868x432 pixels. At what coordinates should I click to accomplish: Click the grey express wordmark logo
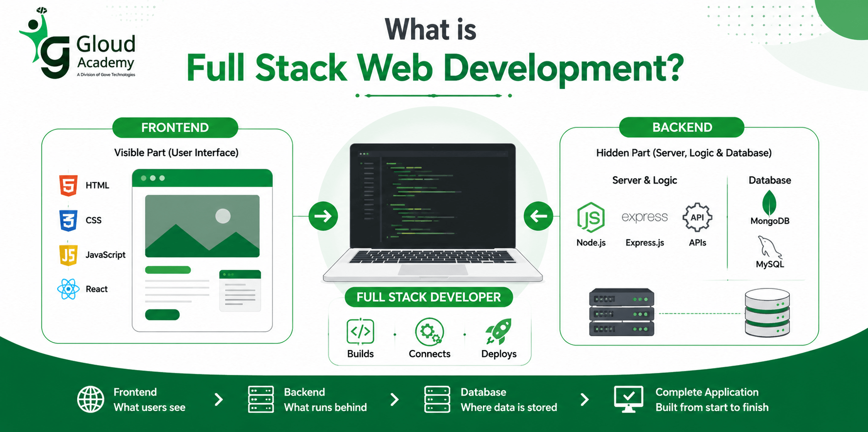[644, 217]
